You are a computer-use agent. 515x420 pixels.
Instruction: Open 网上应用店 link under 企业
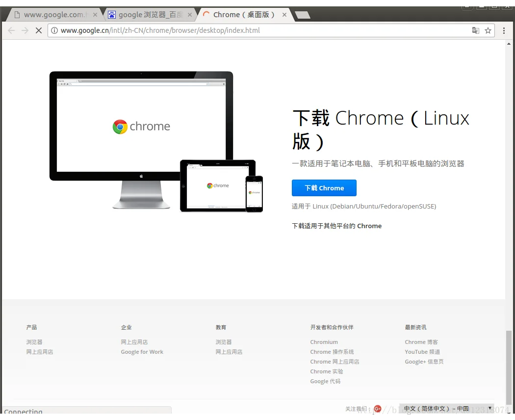tap(134, 342)
